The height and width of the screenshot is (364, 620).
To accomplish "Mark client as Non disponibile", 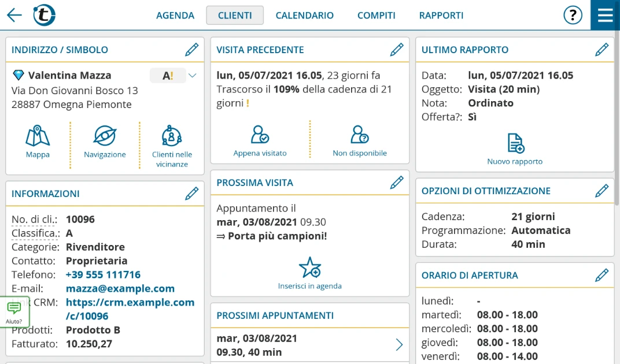I will click(359, 135).
